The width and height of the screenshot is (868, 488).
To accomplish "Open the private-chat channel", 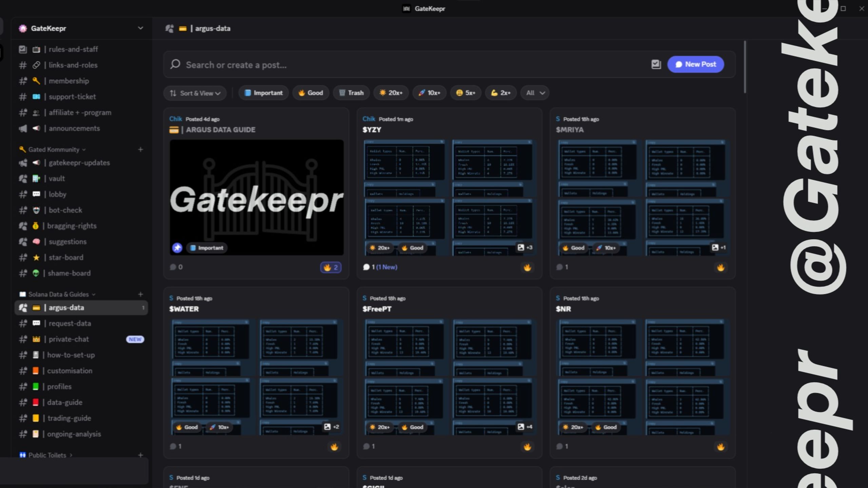I will click(81, 339).
